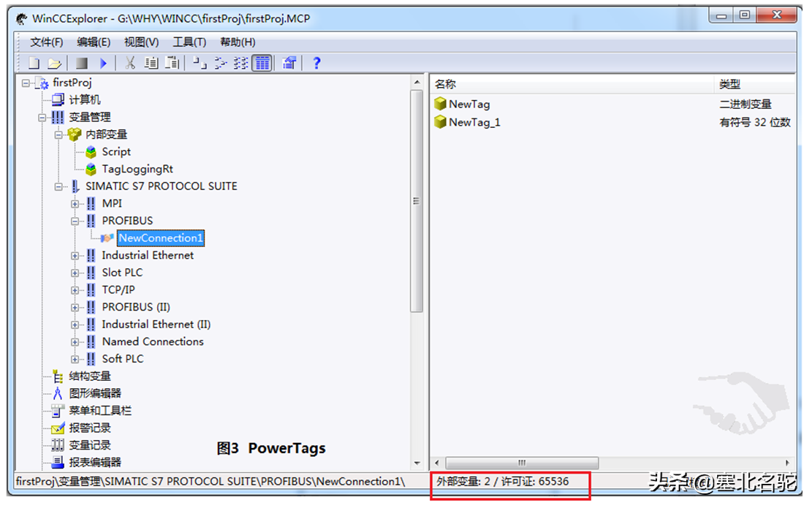This screenshot has height=508, width=812.
Task: Open Properties from the toolbar icon
Action: (x=289, y=64)
